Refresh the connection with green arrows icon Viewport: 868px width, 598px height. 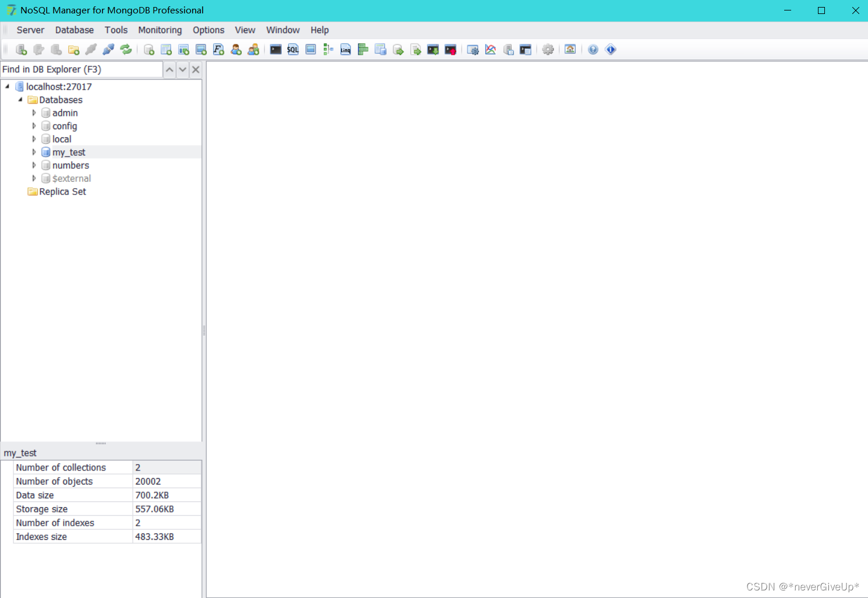tap(126, 49)
